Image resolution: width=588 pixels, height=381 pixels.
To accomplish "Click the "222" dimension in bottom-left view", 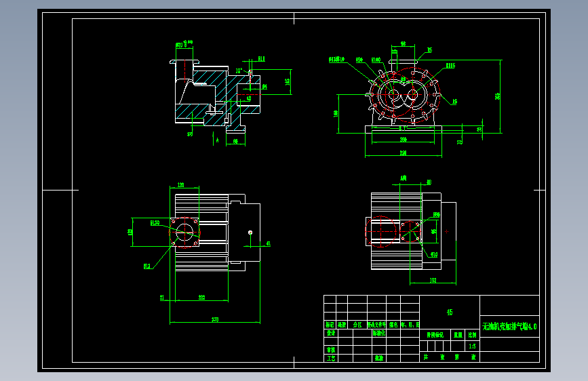I will [201, 298].
